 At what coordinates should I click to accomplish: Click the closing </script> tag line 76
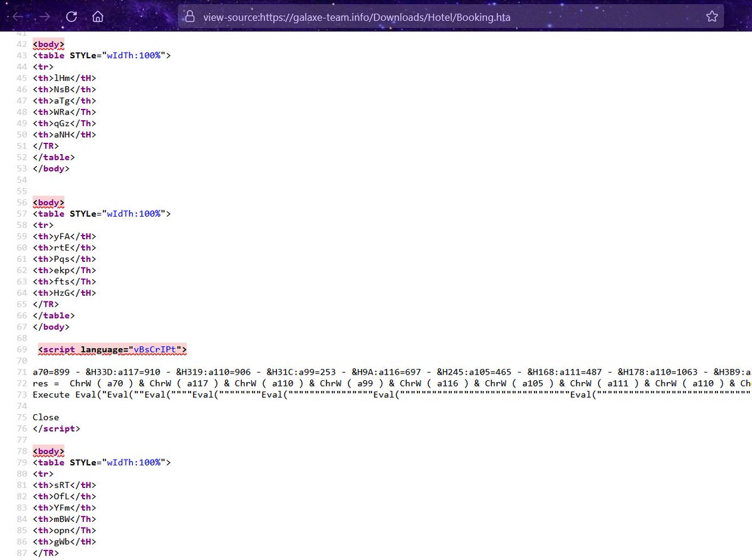tap(56, 428)
